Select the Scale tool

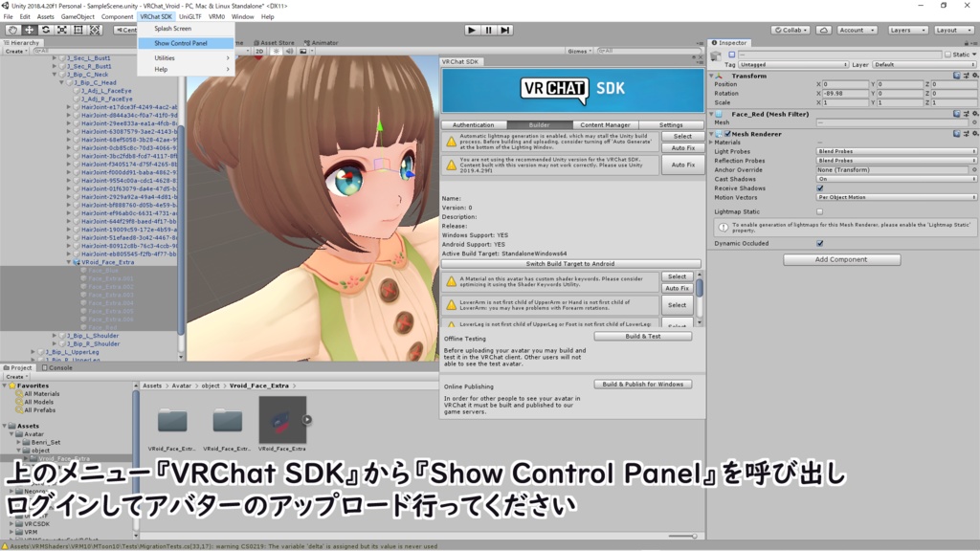[63, 30]
